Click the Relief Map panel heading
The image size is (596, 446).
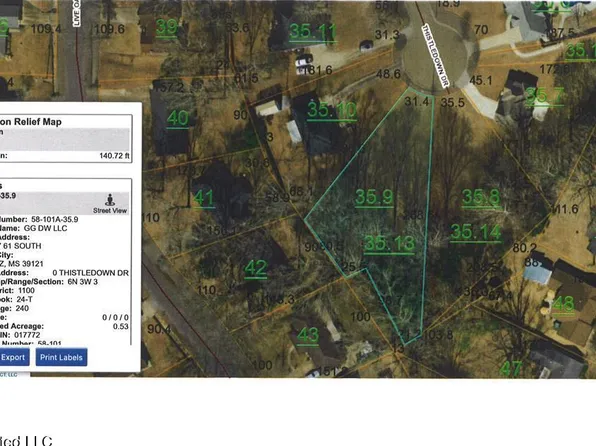point(31,122)
